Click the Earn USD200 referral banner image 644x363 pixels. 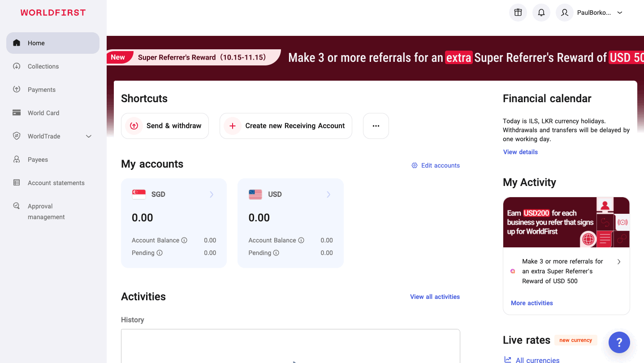(566, 222)
